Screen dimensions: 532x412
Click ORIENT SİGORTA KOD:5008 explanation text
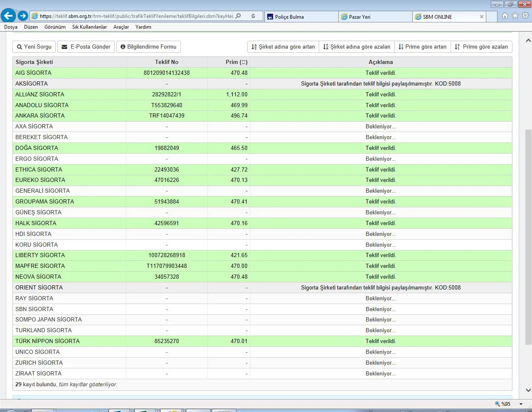coord(381,287)
